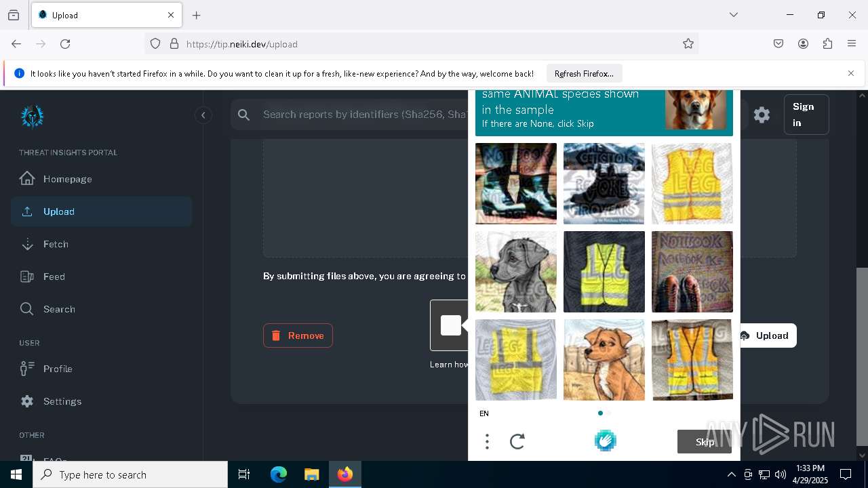Image resolution: width=868 pixels, height=488 pixels.
Task: Open Windows Start menu
Action: 16,474
